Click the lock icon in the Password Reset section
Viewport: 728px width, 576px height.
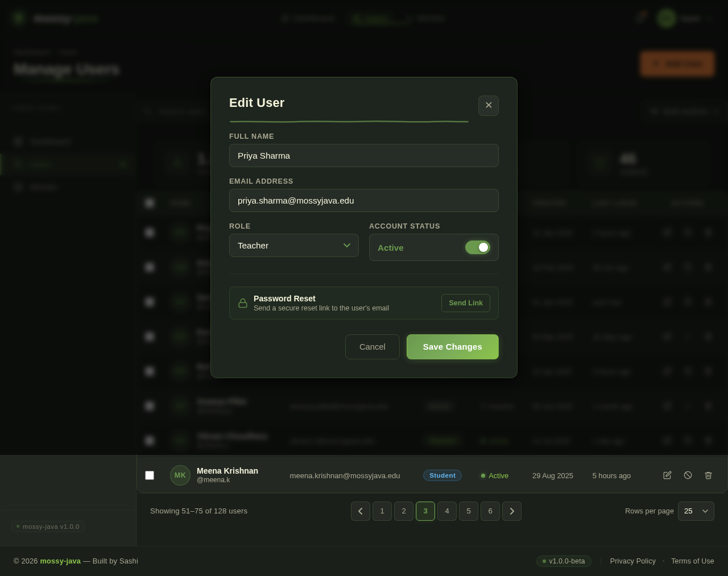point(242,302)
